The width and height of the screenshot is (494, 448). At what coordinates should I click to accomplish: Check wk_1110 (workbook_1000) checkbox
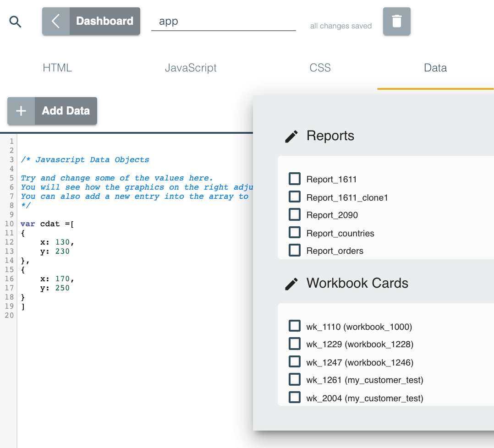coord(295,326)
